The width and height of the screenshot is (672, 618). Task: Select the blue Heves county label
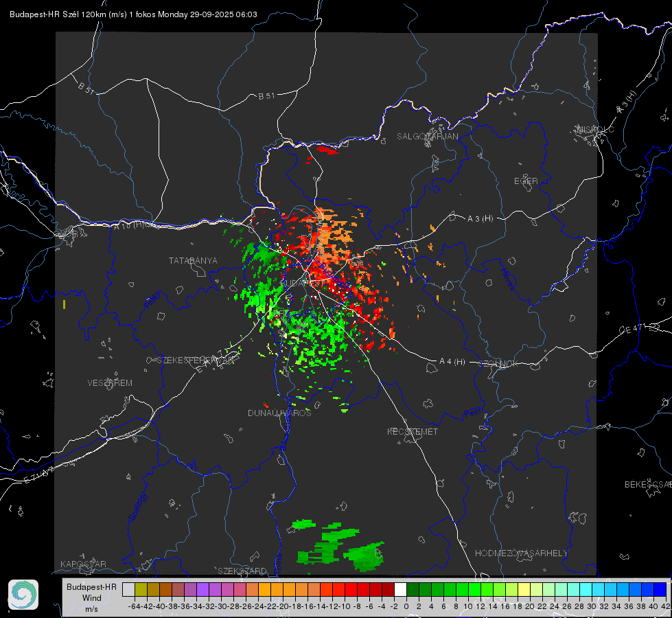pos(507,279)
